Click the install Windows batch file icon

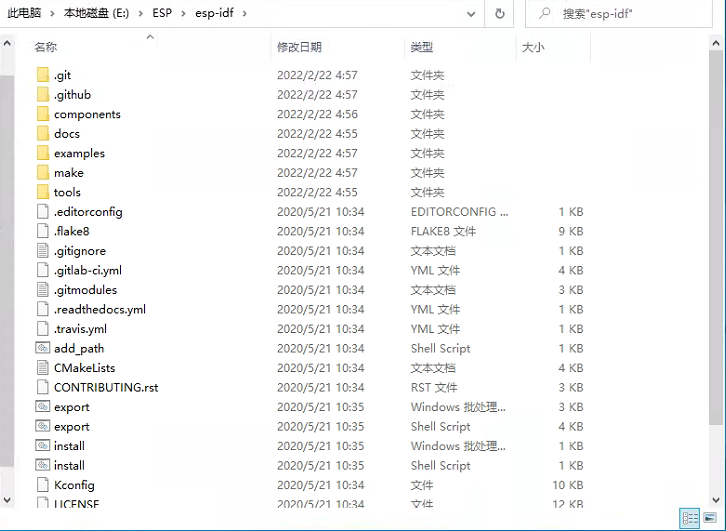tap(43, 445)
